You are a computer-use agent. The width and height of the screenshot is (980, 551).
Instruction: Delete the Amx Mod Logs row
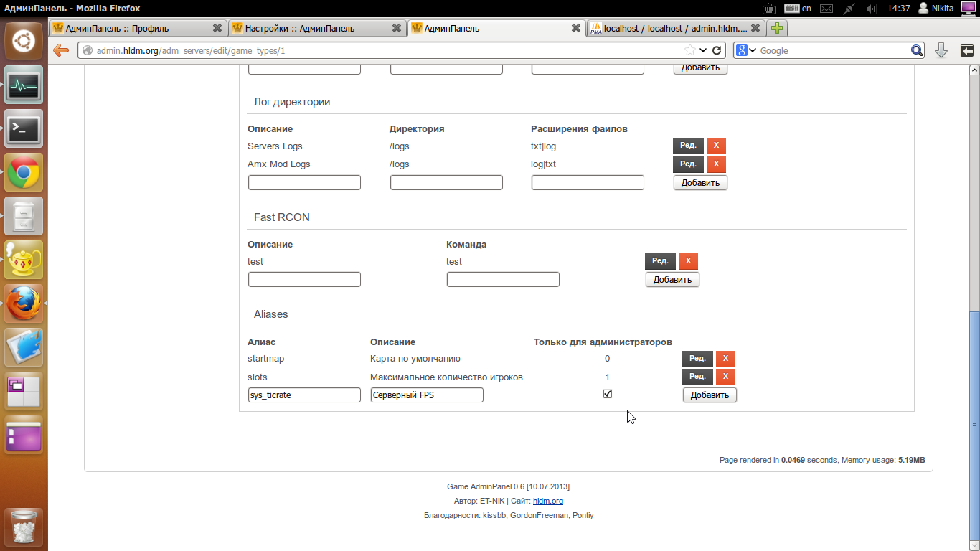pyautogui.click(x=716, y=164)
